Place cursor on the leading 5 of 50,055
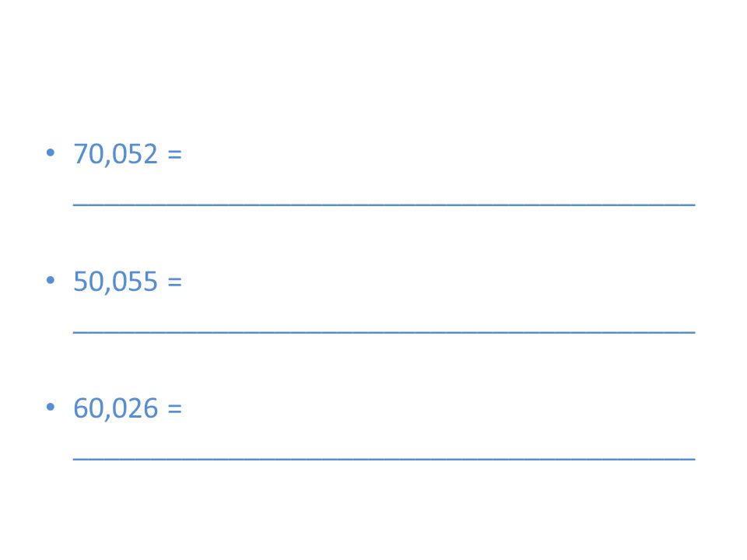 [x=80, y=281]
